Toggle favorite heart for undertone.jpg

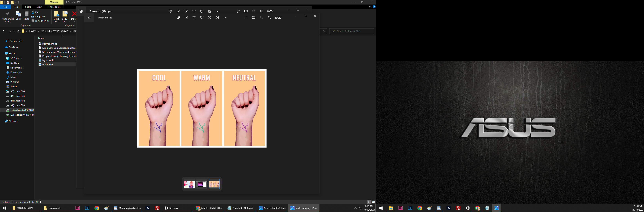coord(202,17)
